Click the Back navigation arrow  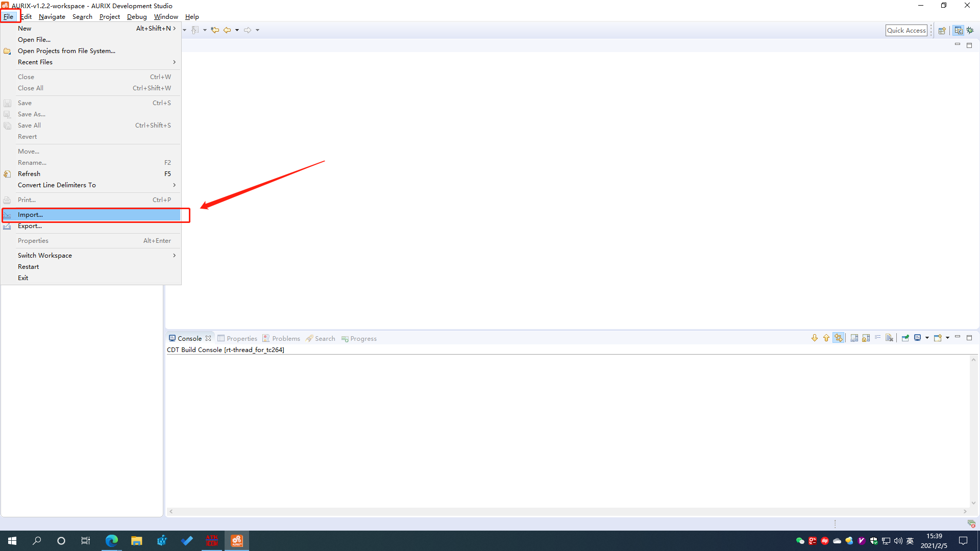point(227,30)
